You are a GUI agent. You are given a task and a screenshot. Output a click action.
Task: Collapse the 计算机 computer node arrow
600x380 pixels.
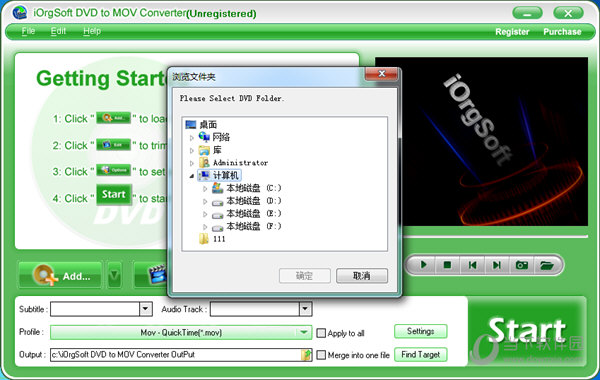pyautogui.click(x=192, y=176)
